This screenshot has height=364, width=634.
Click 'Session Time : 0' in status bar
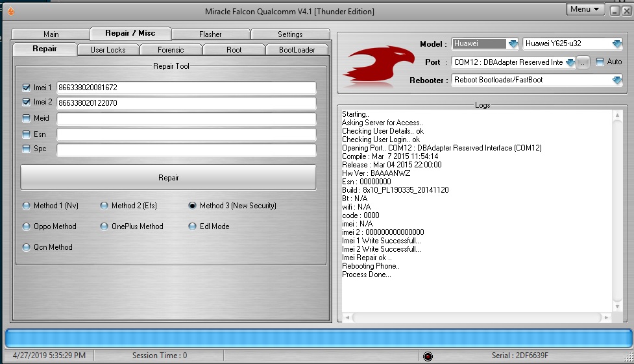pos(159,356)
